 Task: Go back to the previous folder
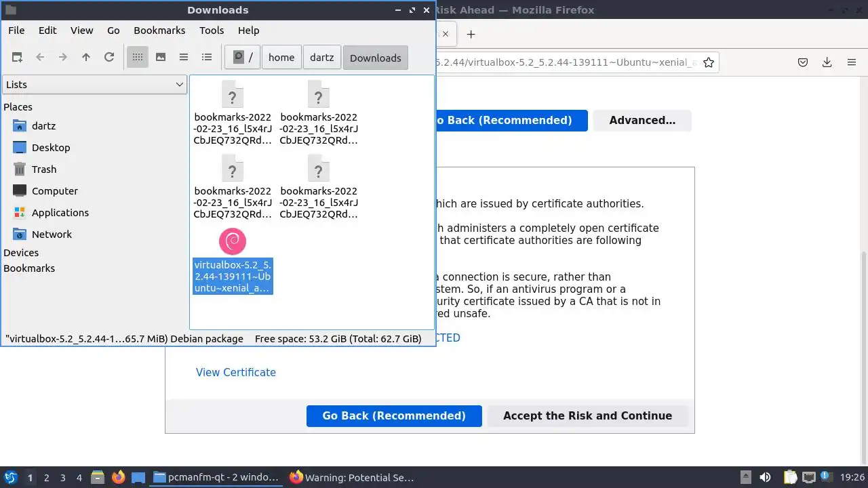[x=40, y=58]
